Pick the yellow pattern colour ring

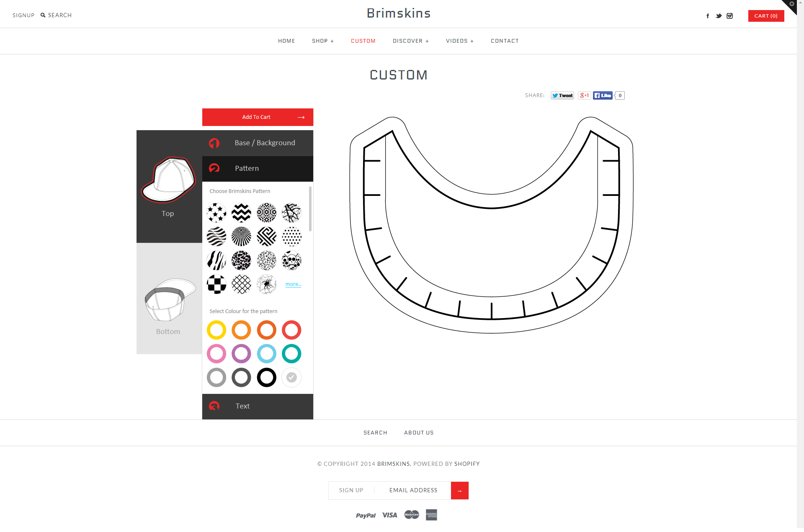[216, 330]
